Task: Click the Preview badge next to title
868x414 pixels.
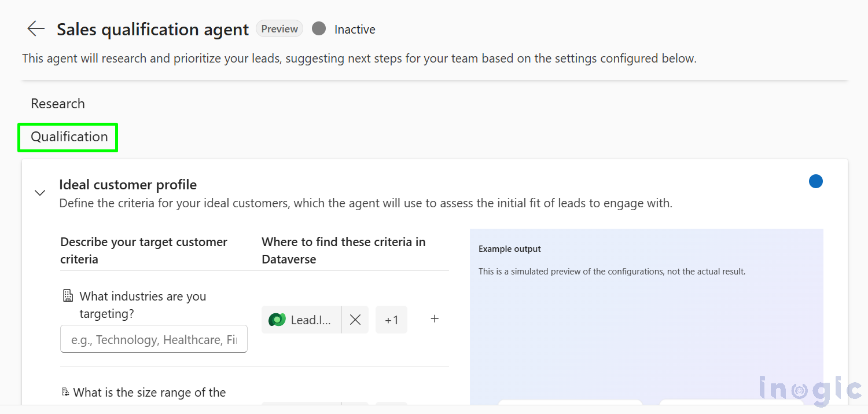Action: 279,29
